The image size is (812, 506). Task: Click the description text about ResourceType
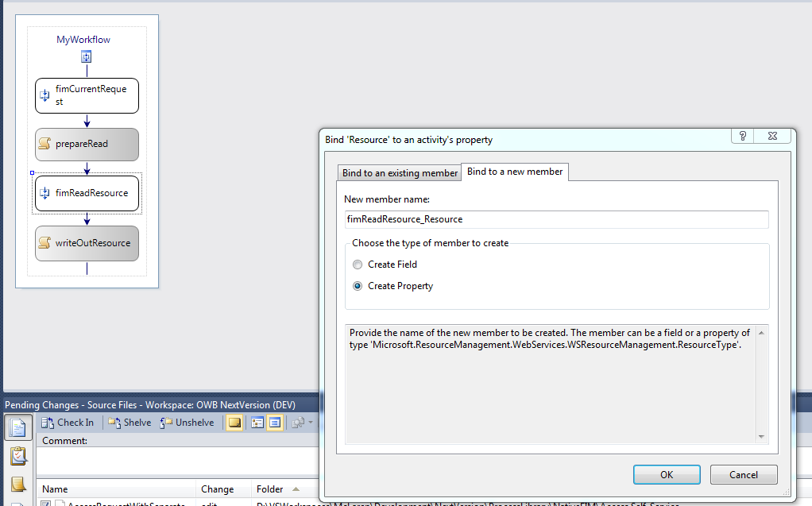550,338
